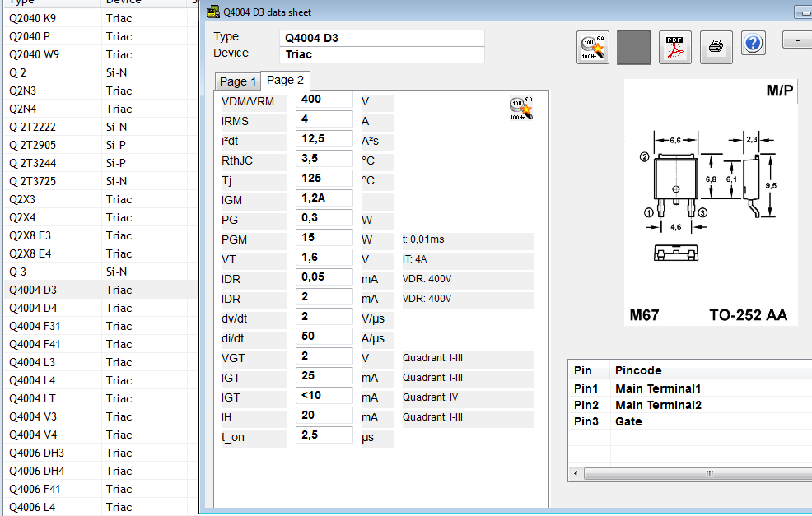Image resolution: width=812 pixels, height=516 pixels.
Task: Select Q2X8 E3 in the device list
Action: pyautogui.click(x=100, y=235)
